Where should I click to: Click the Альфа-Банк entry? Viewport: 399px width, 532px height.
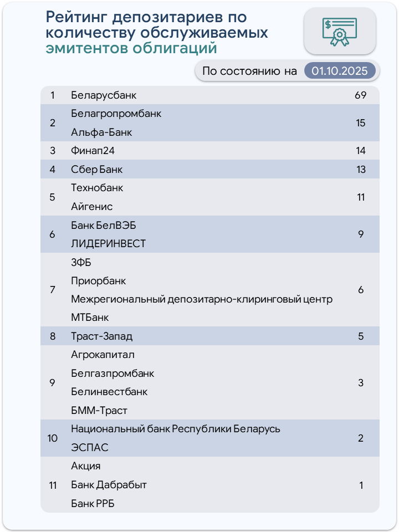pos(101,132)
